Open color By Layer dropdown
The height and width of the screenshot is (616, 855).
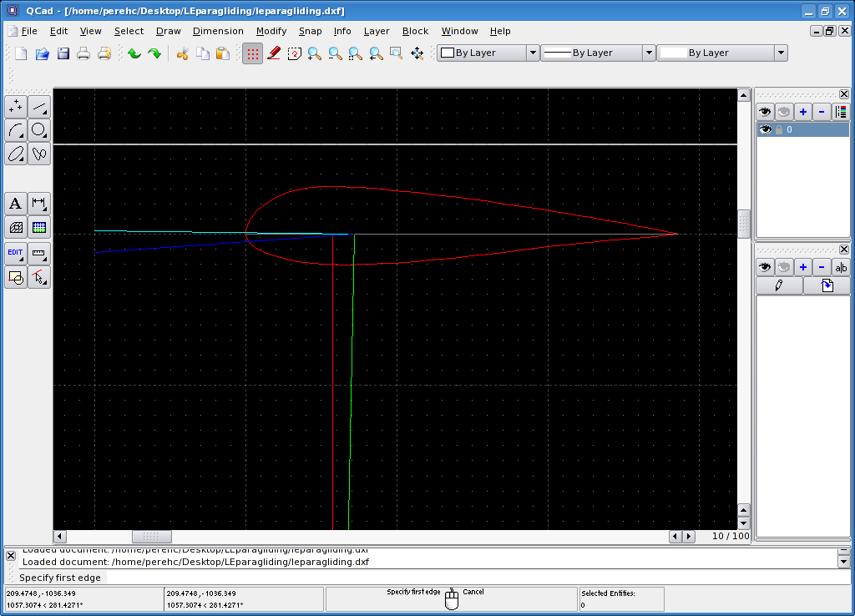point(488,53)
